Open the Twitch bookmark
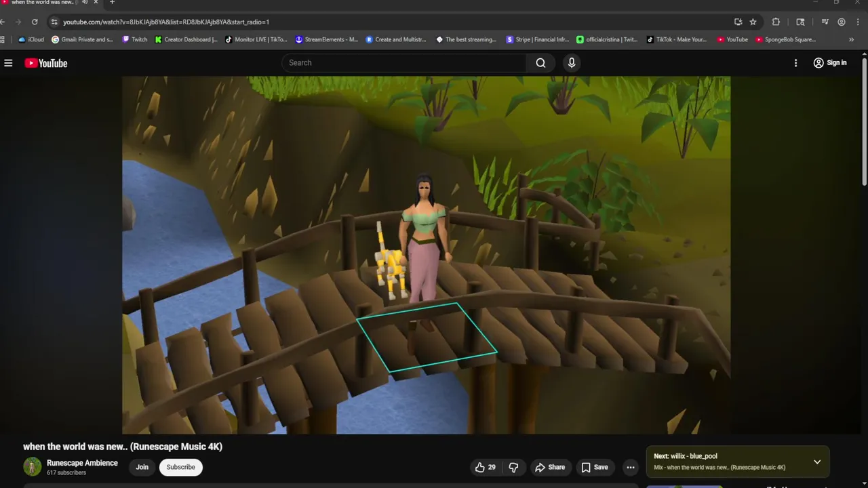 [134, 39]
